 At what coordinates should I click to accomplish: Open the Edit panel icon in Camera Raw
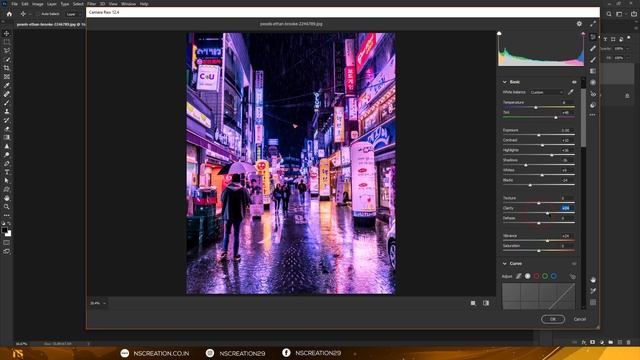pos(593,37)
